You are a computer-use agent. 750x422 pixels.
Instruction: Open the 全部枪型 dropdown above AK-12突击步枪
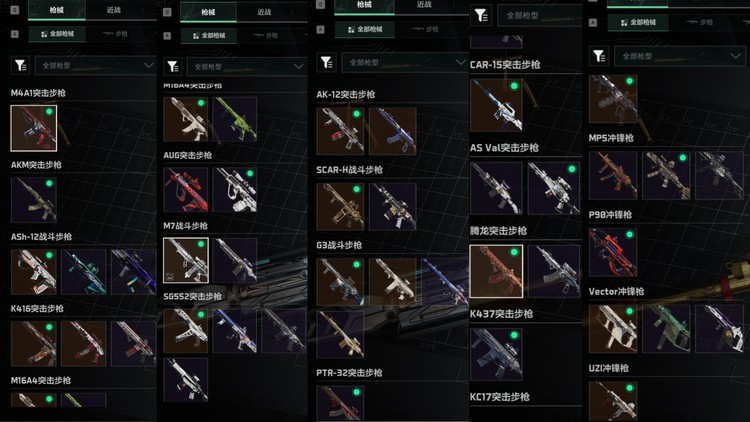405,63
